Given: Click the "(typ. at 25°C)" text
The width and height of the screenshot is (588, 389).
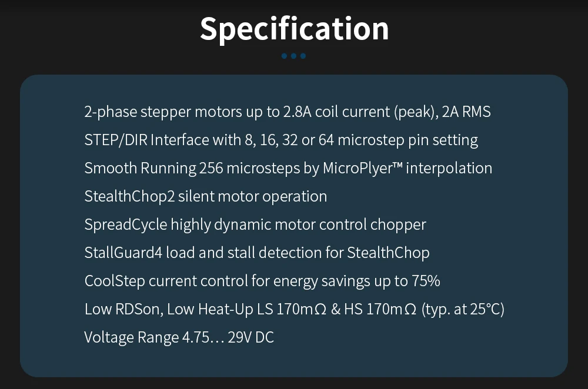Looking at the screenshot, I should click(x=463, y=309).
